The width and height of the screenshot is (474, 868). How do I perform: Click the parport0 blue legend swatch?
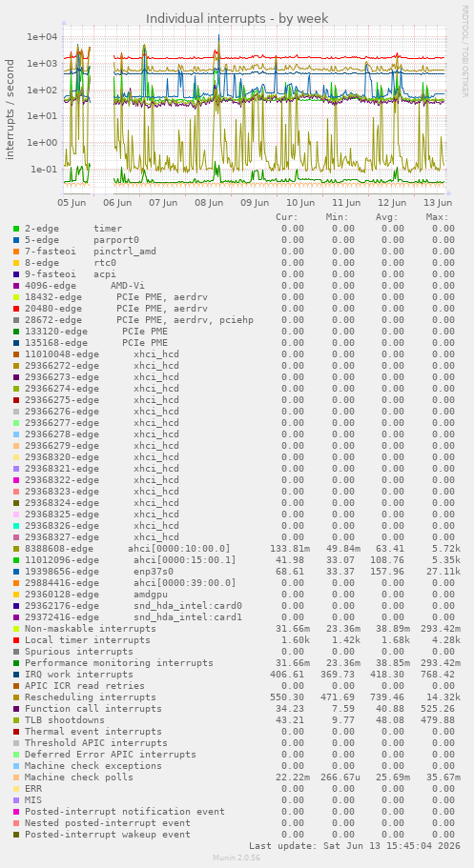tap(16, 240)
